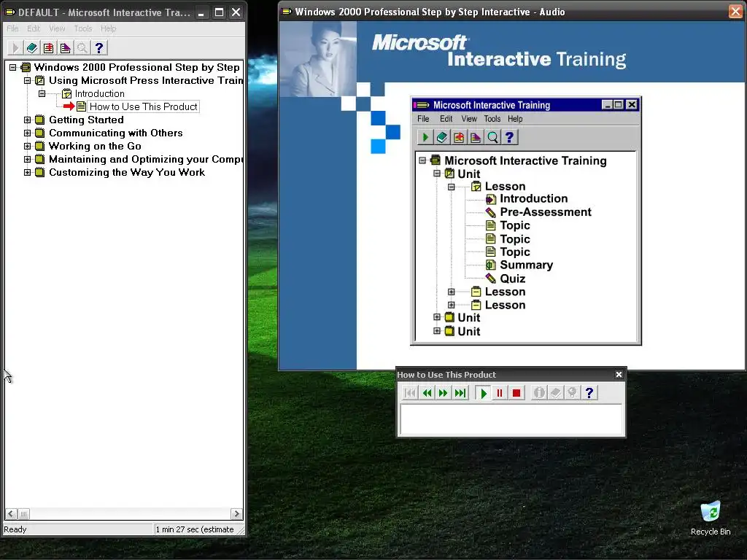Select the Getting Started tree label
This screenshot has width=747, height=560.
(86, 120)
